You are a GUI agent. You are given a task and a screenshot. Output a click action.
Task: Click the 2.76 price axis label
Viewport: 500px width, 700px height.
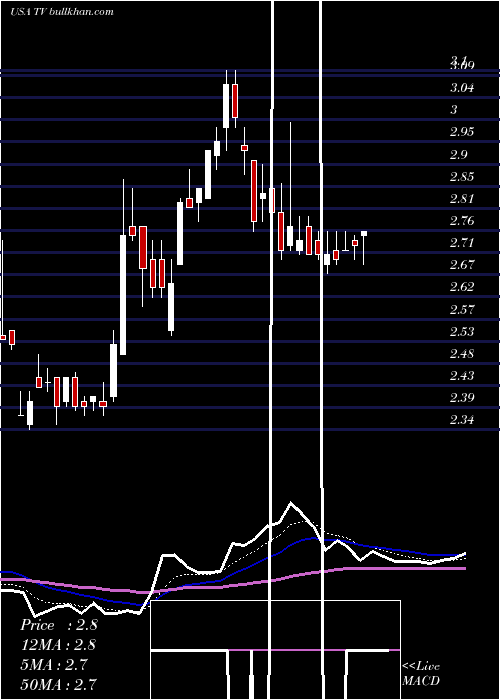coord(462,221)
